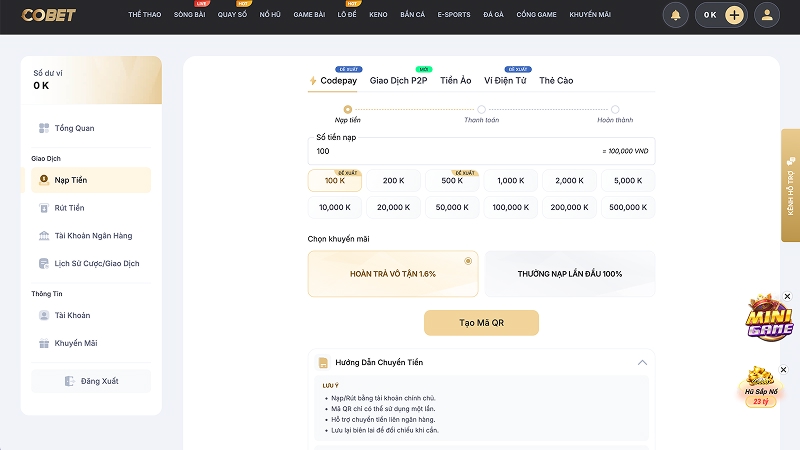
Task: Open Tổng Quan in the sidebar
Action: point(75,128)
